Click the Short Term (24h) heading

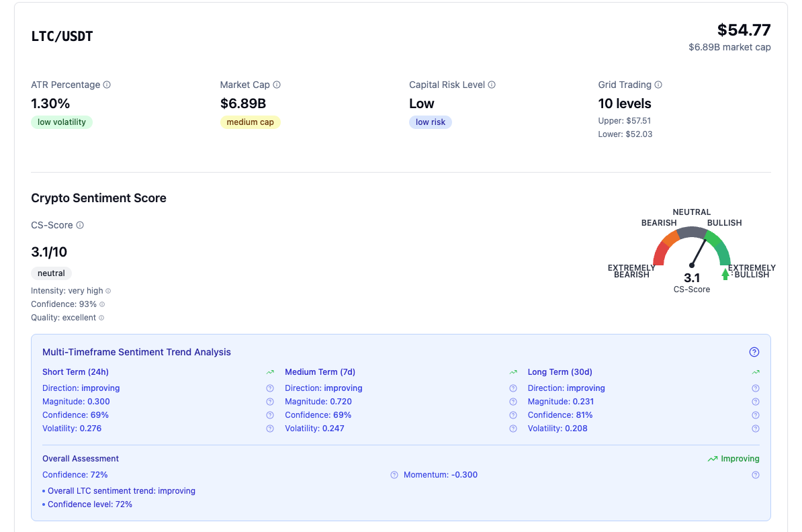click(x=75, y=372)
